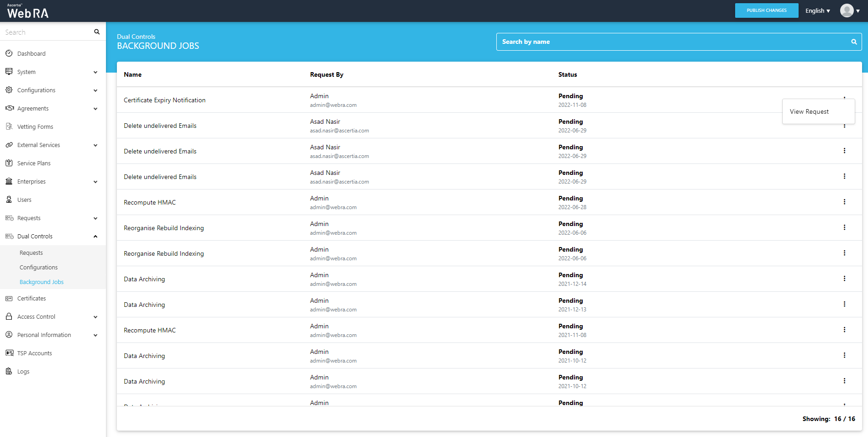Image resolution: width=868 pixels, height=437 pixels.
Task: Focus the Search by name field
Action: [671, 42]
